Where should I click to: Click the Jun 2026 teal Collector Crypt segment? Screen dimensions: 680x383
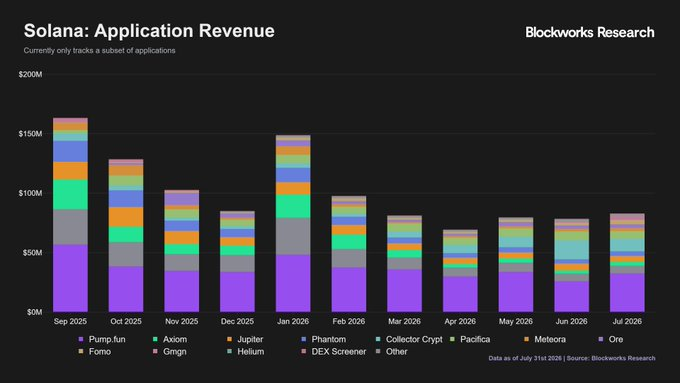coord(572,250)
